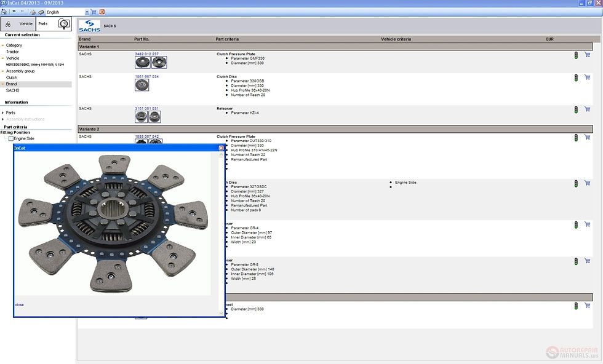Open the English language dropdown
Screen dimensions: 603x364
(x=87, y=12)
